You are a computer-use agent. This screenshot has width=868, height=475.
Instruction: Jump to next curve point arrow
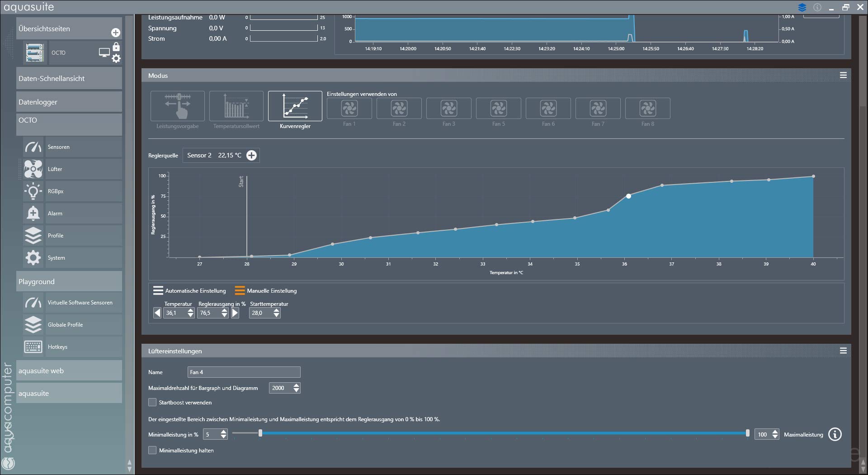(235, 313)
